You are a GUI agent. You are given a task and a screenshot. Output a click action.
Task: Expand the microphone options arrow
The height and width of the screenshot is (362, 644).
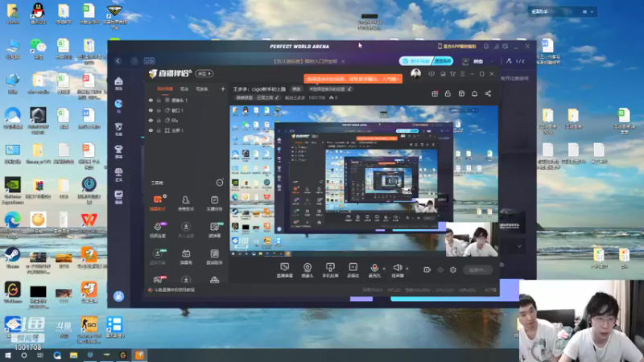[384, 269]
